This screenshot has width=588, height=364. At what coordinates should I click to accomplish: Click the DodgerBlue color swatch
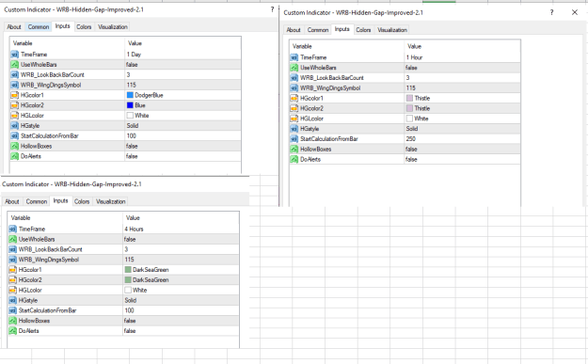(x=130, y=95)
